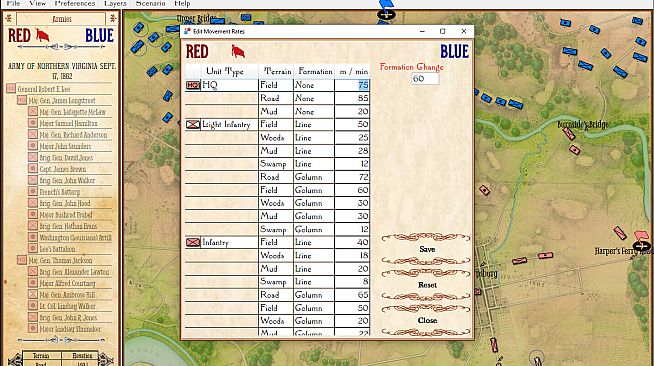Click artillery icon beside French's Battery
Viewport: 654px width, 366px height.
point(33,192)
